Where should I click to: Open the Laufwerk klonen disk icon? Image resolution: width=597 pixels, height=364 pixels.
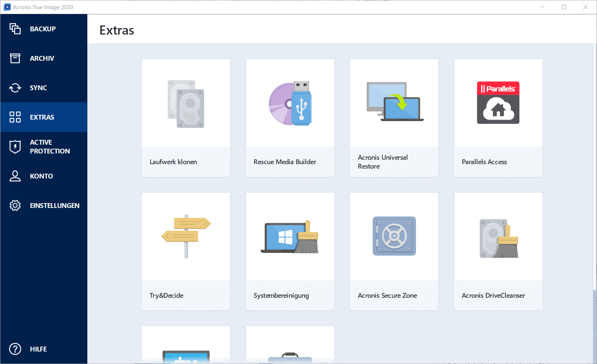186,104
